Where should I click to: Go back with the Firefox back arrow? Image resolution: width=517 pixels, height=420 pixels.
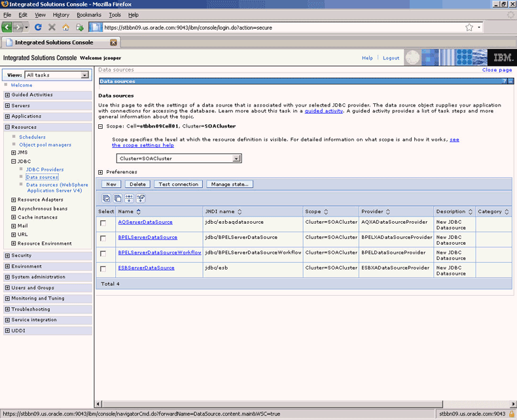(7, 27)
